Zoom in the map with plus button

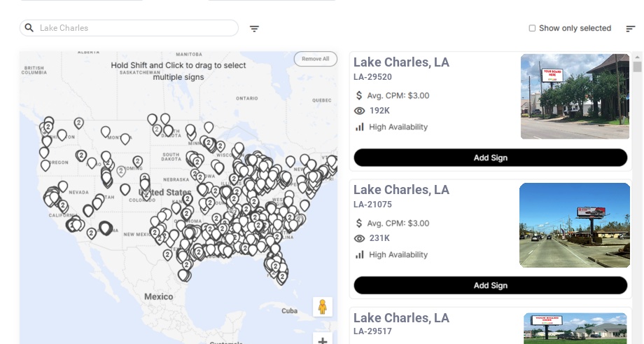(x=323, y=340)
